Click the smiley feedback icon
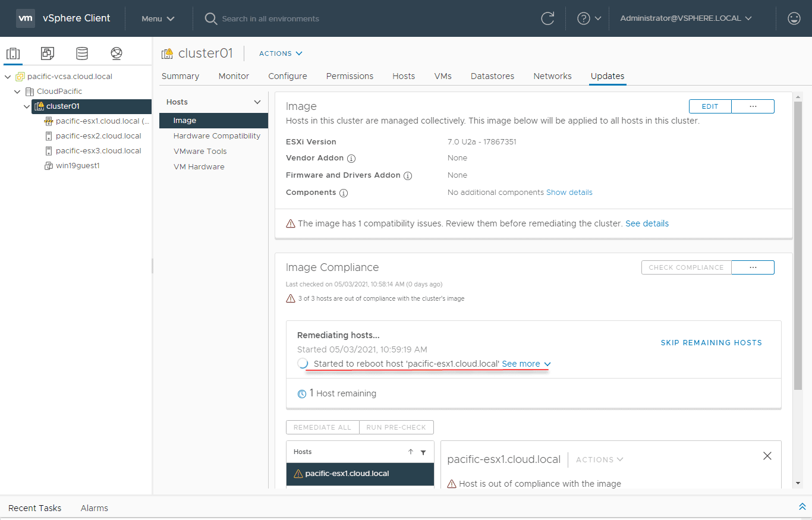 [794, 18]
